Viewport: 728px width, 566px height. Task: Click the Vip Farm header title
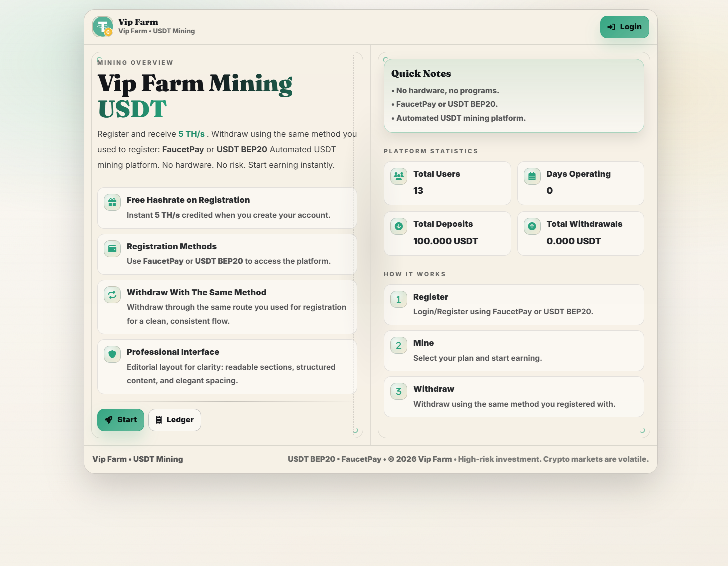click(x=138, y=22)
